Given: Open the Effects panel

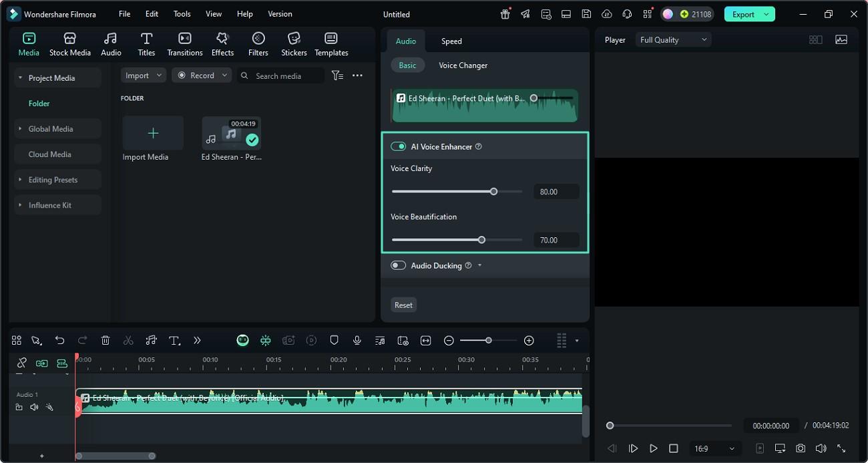Looking at the screenshot, I should click(x=222, y=44).
